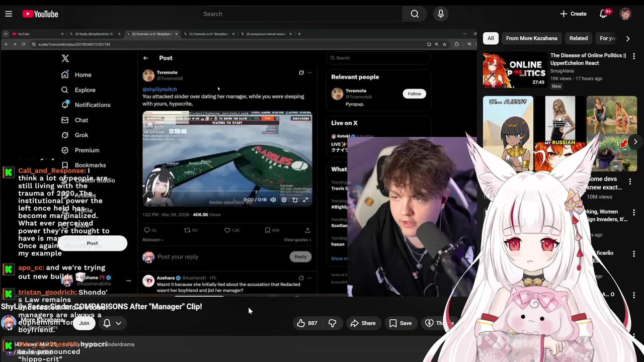Open Chat in the X sidebar
Image resolution: width=644 pixels, height=362 pixels.
pyautogui.click(x=74, y=120)
